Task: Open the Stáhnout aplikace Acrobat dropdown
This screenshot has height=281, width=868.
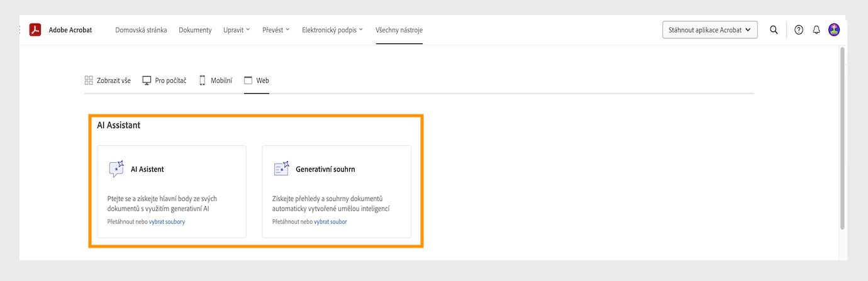Action: [709, 30]
